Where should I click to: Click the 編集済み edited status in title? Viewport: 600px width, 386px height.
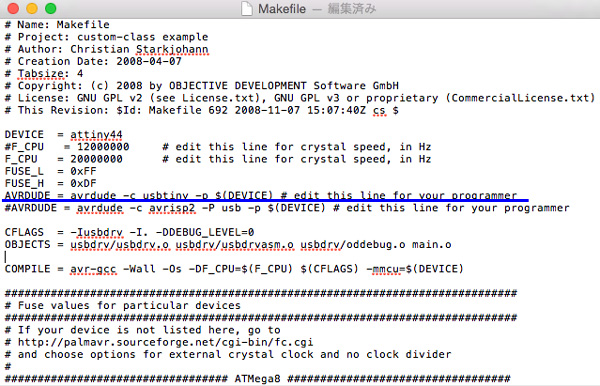tap(352, 8)
